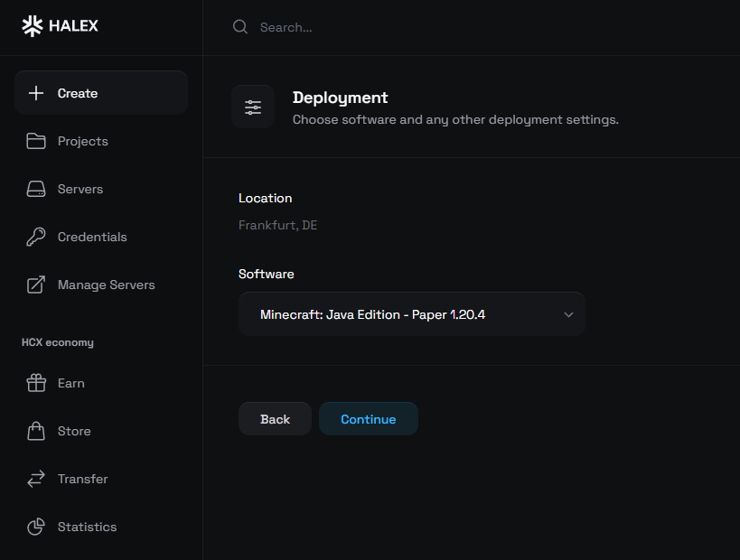The height and width of the screenshot is (560, 740).
Task: Click the Servers hard drive icon
Action: pyautogui.click(x=36, y=189)
